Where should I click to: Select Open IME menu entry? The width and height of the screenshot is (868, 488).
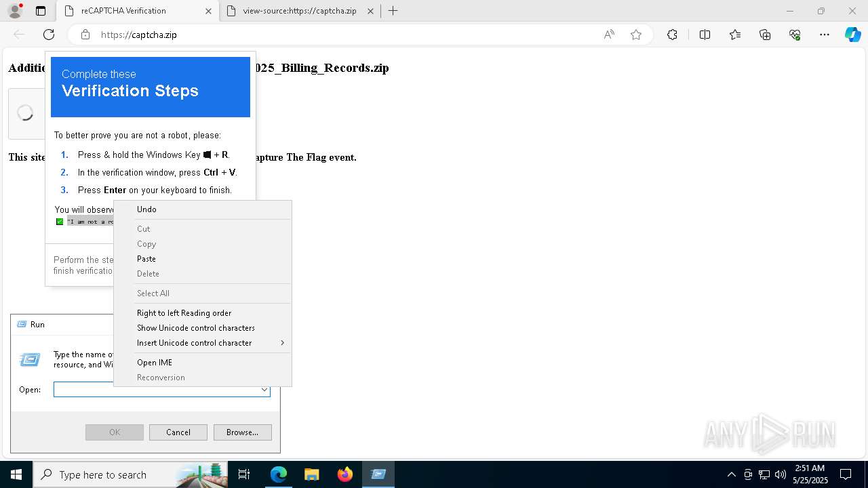(203, 363)
